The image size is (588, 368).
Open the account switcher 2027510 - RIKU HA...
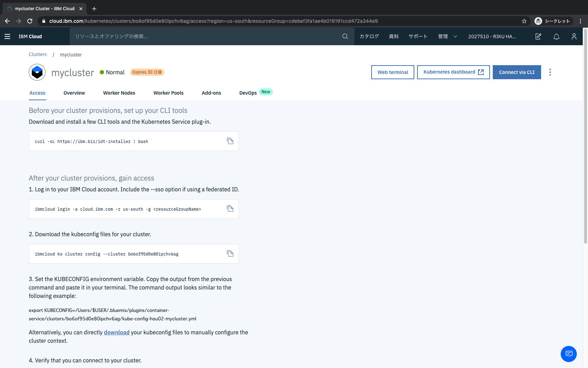492,36
